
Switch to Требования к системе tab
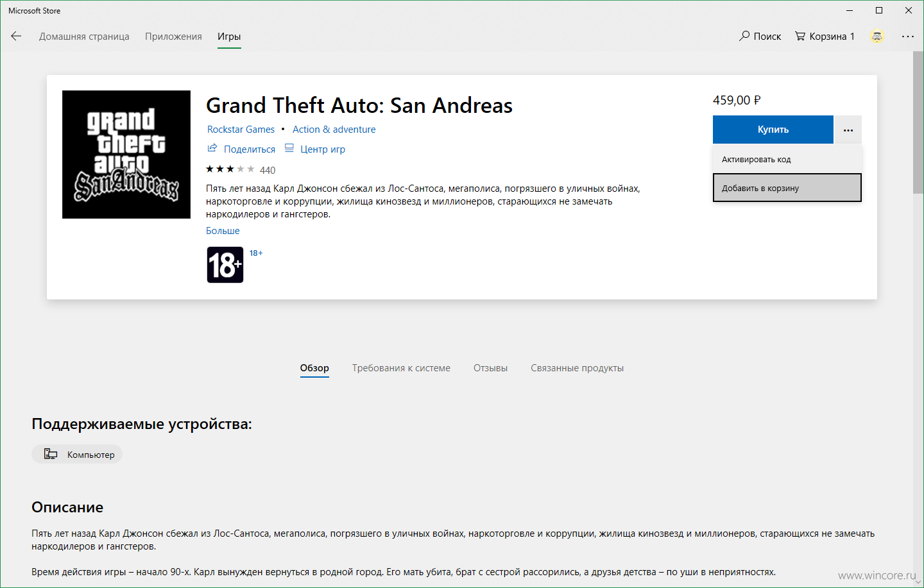[x=401, y=368]
